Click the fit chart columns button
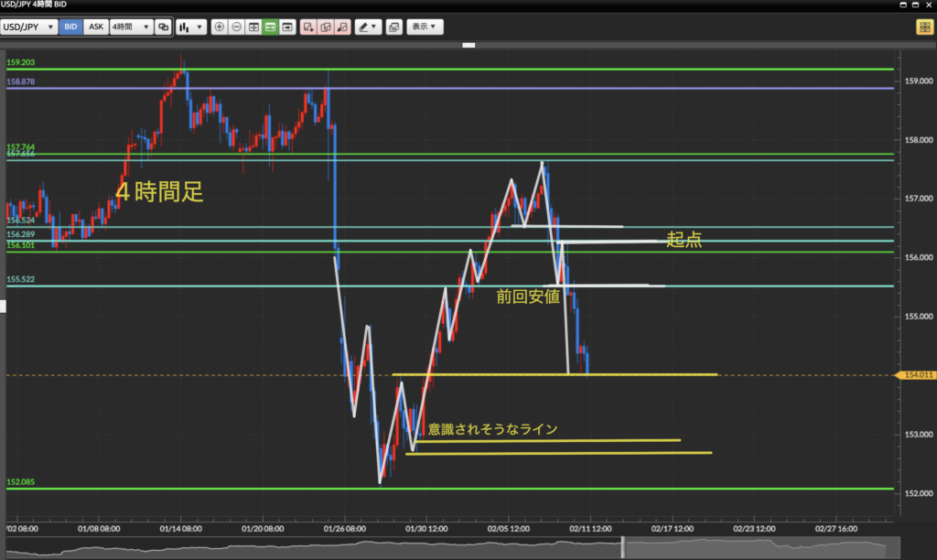Viewport: 937px width, 560px height. pyautogui.click(x=253, y=27)
